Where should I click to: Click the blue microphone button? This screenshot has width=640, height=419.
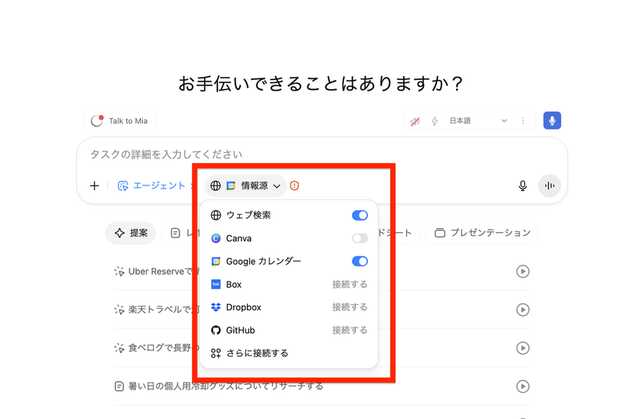click(552, 121)
